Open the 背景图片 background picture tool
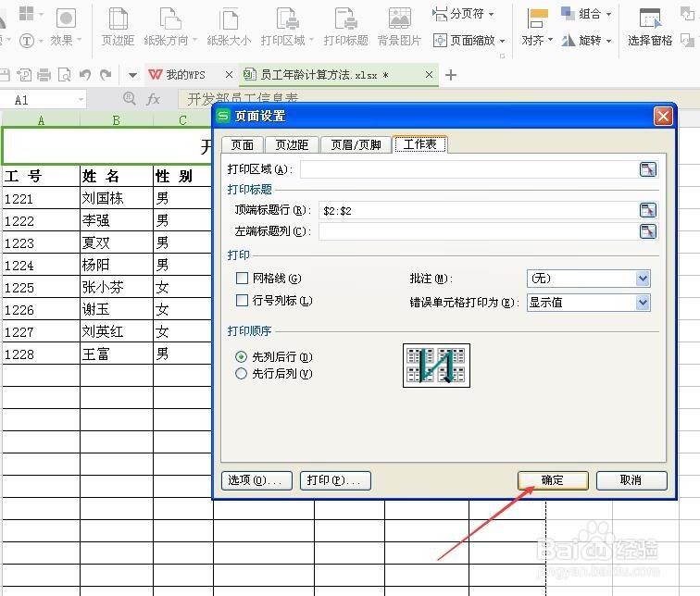The width and height of the screenshot is (700, 596). tap(399, 27)
